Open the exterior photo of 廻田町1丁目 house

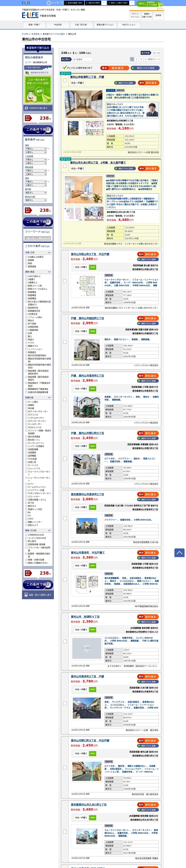tap(87, 350)
